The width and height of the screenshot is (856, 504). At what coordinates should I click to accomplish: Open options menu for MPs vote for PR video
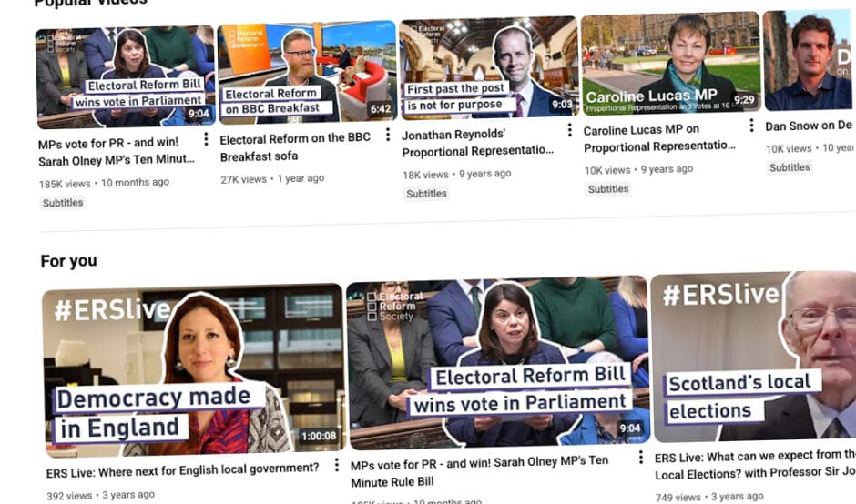pos(206,139)
